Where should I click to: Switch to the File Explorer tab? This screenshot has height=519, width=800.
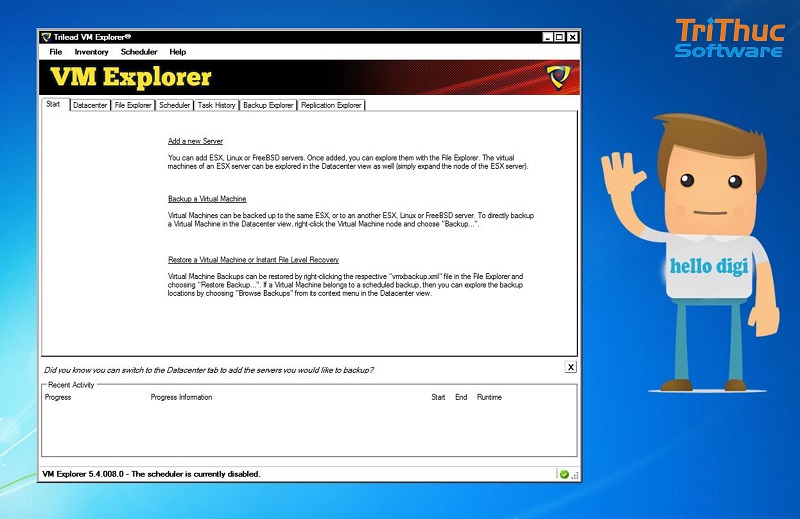[x=133, y=105]
